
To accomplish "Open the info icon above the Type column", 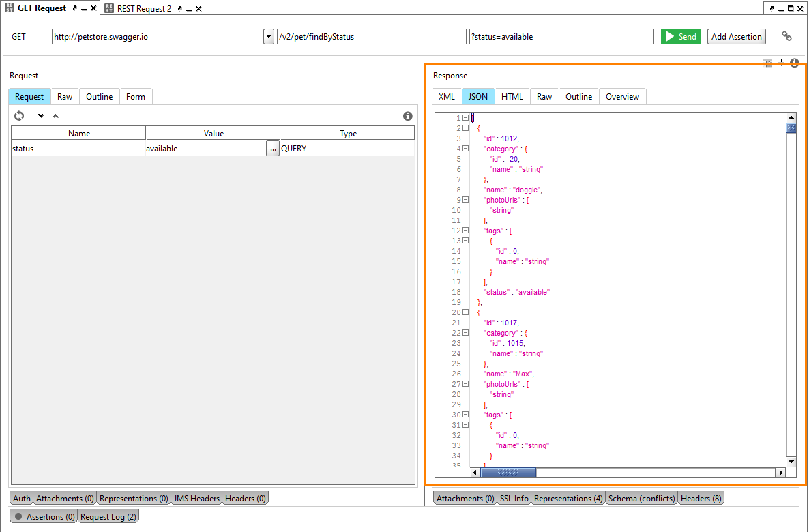I will pos(408,116).
